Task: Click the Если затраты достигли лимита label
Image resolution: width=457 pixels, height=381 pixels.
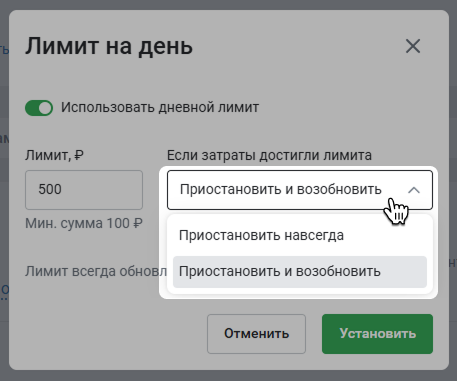Action: (x=269, y=155)
